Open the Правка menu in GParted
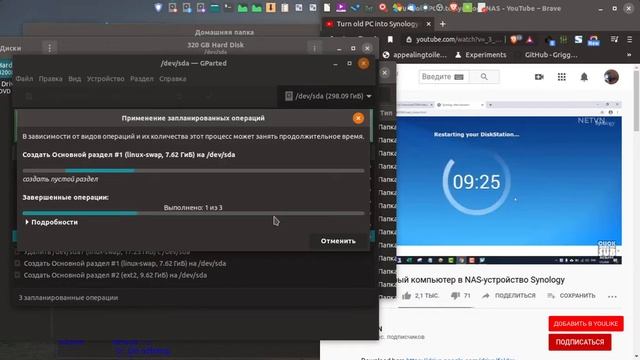This screenshot has height=360, width=640. (50, 79)
